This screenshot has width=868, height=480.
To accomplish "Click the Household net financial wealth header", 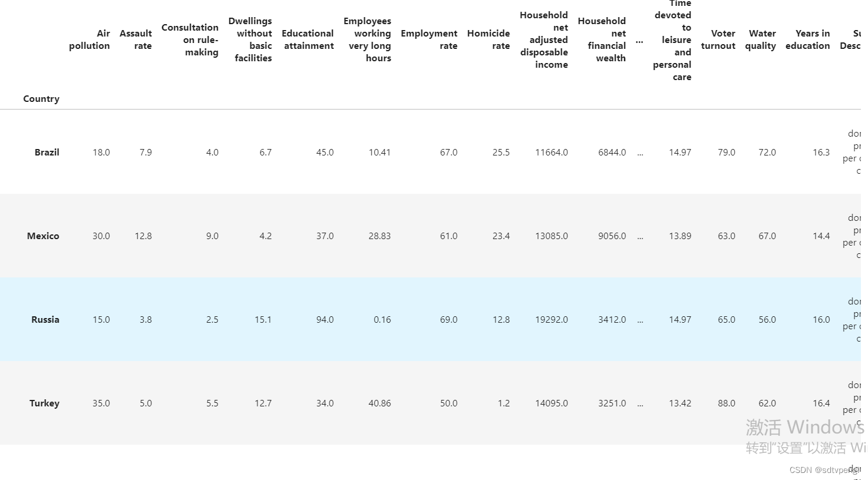I will coord(602,39).
